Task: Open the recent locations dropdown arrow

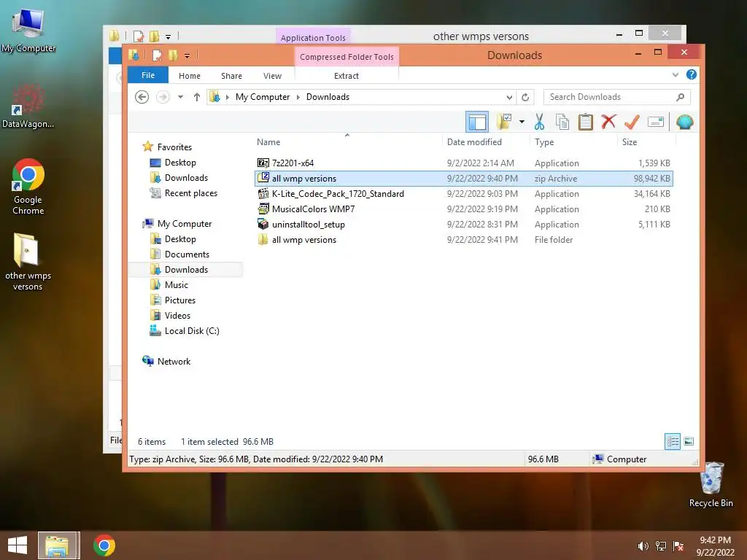Action: coord(181,97)
